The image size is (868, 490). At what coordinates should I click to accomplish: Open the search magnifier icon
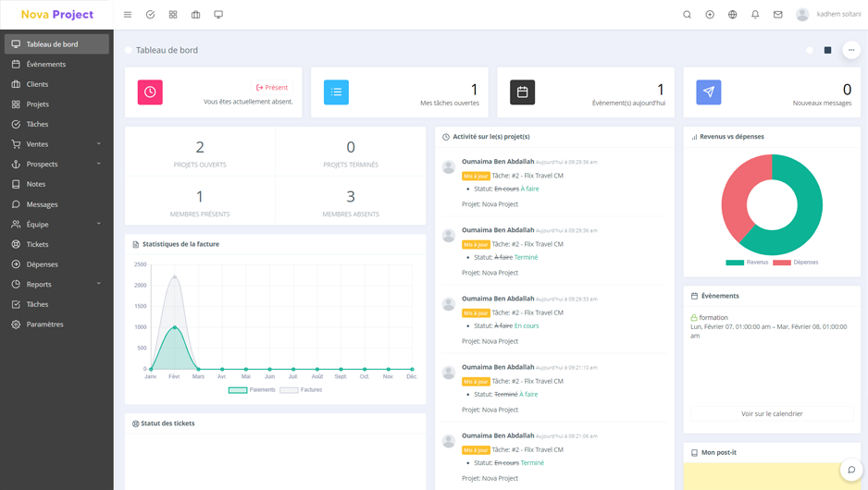point(687,15)
